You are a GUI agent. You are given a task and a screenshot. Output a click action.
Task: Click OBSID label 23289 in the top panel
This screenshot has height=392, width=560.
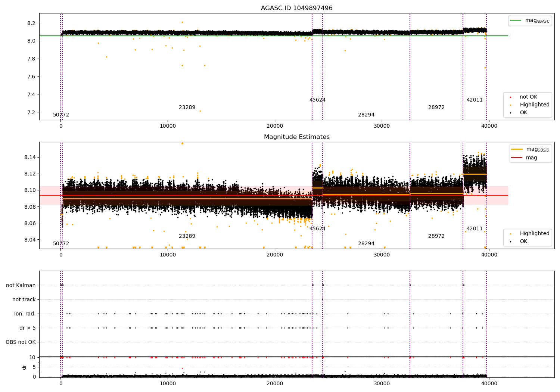[187, 108]
